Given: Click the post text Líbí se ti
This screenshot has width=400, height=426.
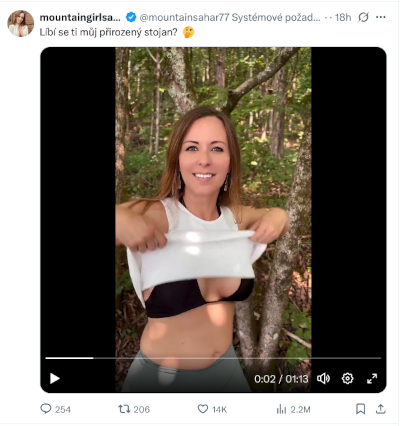Looking at the screenshot, I should tap(59, 32).
